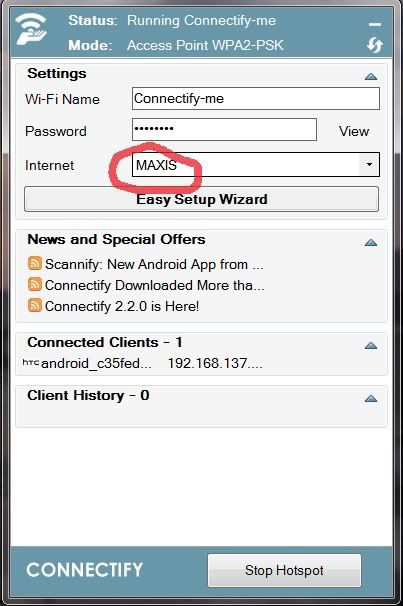Click the Wi-Fi Name field Connectify-me
403x606 pixels.
pos(256,99)
